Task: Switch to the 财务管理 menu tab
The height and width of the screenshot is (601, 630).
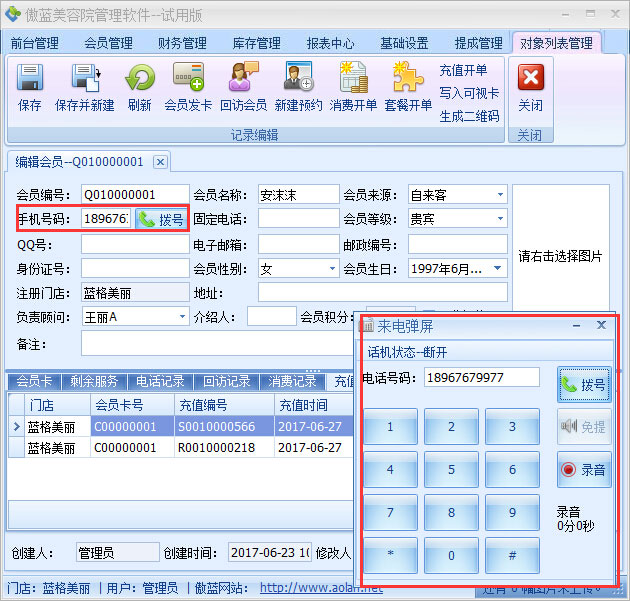Action: coord(182,43)
